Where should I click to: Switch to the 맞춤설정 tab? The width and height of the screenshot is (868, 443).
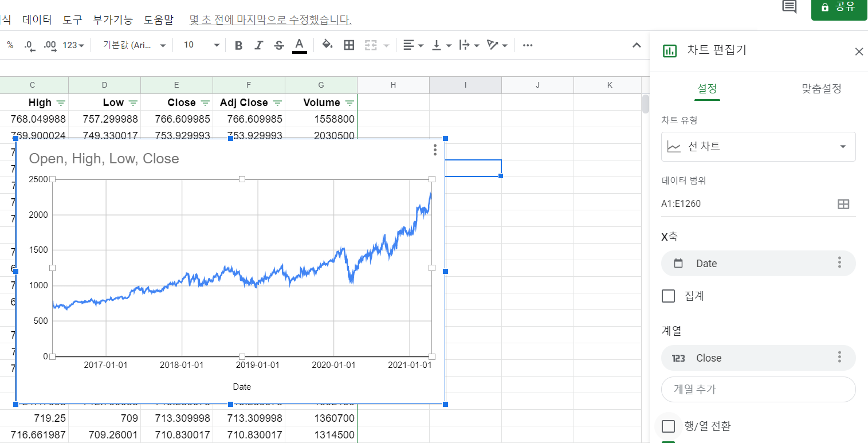(821, 89)
